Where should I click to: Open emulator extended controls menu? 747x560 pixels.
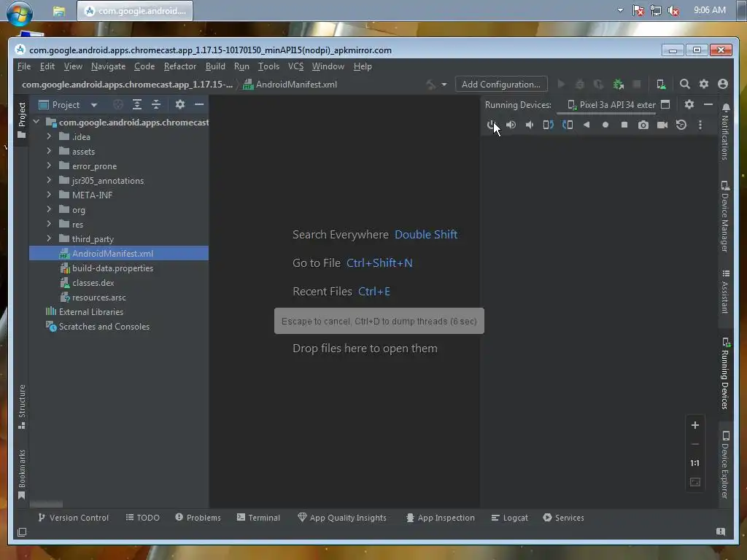coord(700,125)
